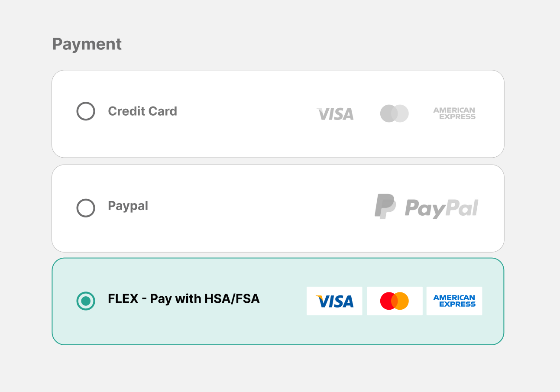
Task: Choose the Paypal radio button
Action: 86,208
